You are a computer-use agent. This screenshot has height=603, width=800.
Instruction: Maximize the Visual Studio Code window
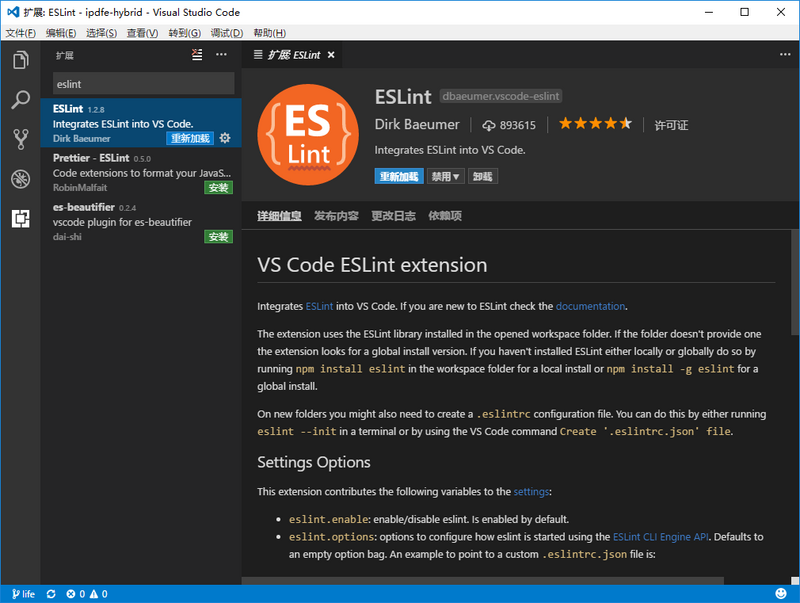[744, 12]
